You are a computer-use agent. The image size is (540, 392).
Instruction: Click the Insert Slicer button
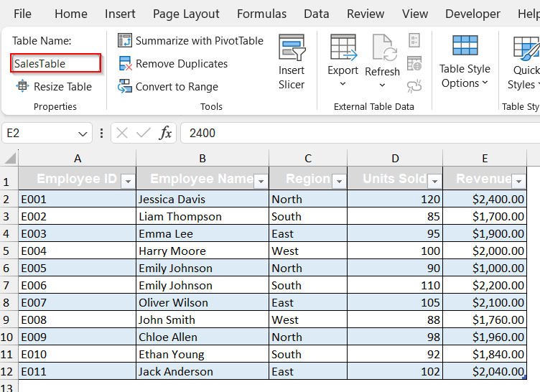click(292, 62)
